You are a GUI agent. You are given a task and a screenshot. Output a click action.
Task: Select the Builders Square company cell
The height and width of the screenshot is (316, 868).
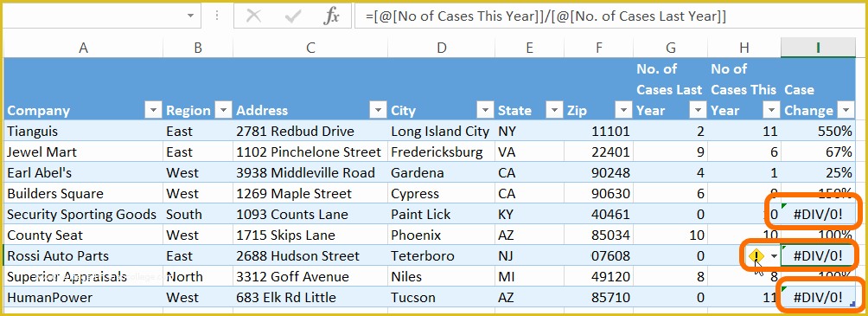pos(83,193)
